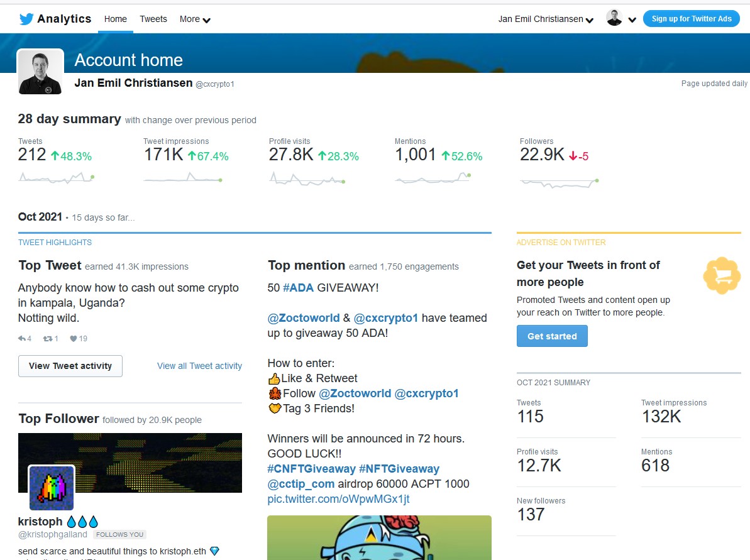Open @Zoctoworld link in Follow line
Screen dimensions: 750x560
(x=355, y=393)
